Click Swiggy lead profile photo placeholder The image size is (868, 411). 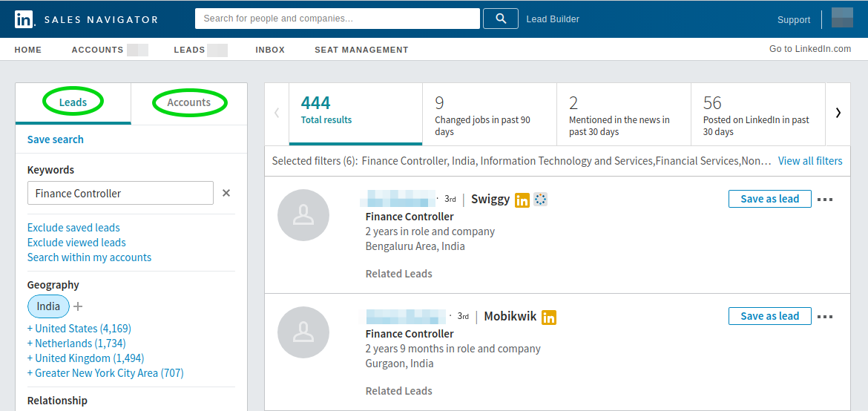(x=303, y=215)
